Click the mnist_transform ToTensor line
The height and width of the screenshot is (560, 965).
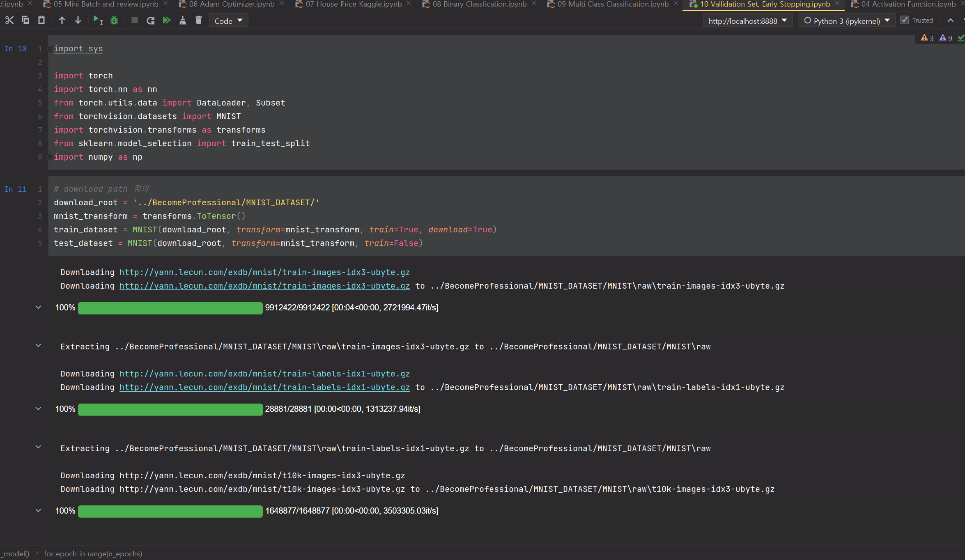149,216
